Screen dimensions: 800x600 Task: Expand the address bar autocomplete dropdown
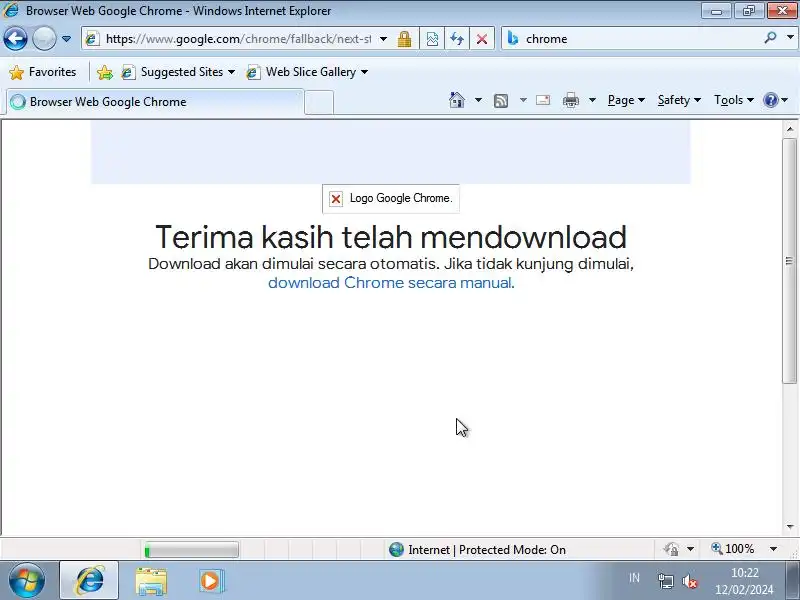383,39
